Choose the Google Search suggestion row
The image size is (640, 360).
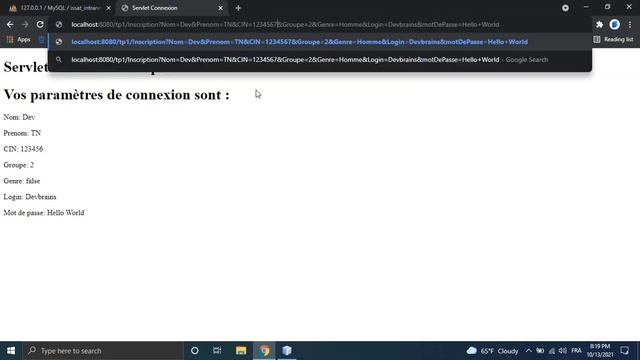tap(320, 60)
